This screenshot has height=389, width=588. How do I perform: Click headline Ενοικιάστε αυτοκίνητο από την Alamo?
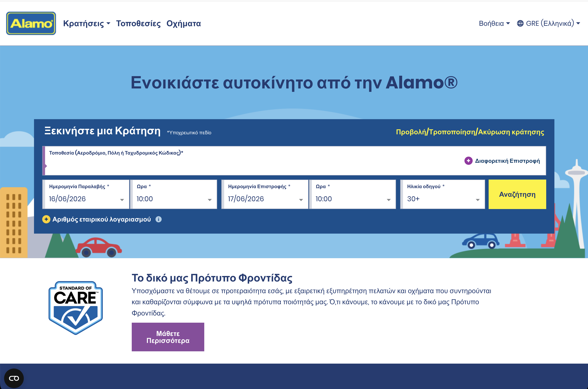[294, 83]
